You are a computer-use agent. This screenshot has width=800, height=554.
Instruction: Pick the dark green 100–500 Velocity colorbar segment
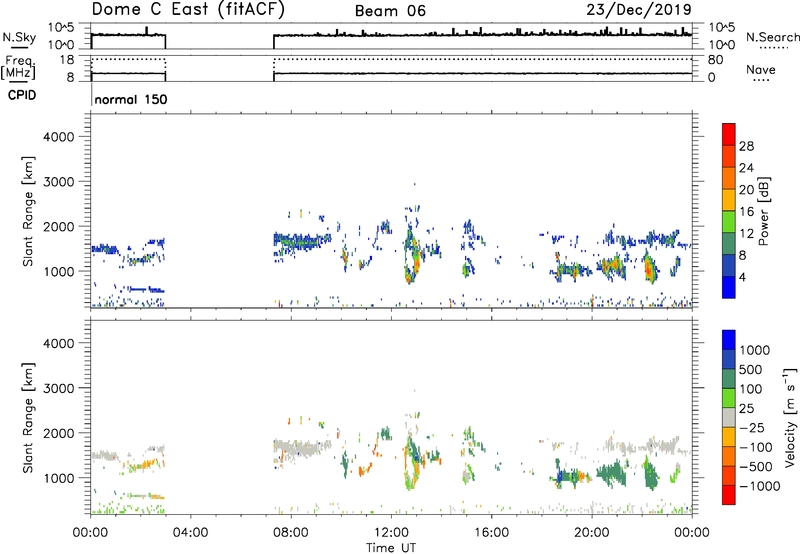tap(729, 379)
